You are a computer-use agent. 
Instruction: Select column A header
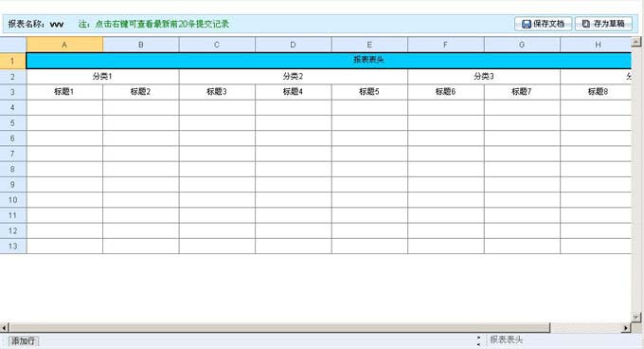click(64, 45)
